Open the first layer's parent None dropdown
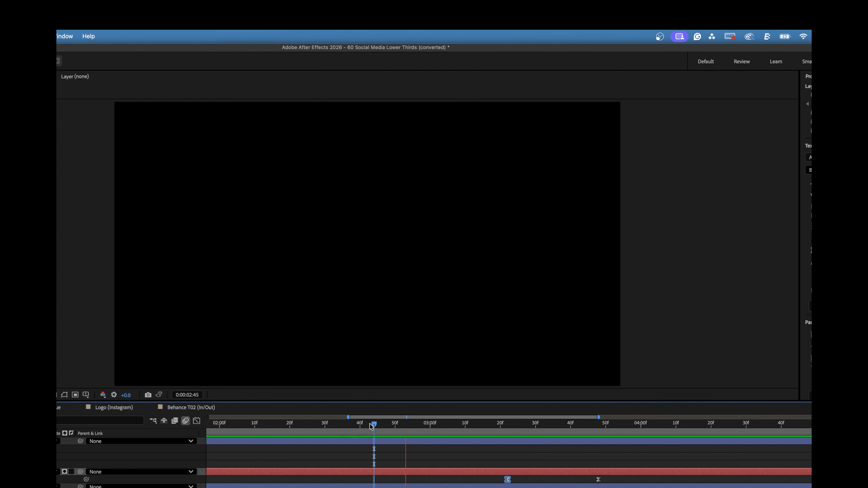Image resolution: width=868 pixels, height=488 pixels. point(142,441)
